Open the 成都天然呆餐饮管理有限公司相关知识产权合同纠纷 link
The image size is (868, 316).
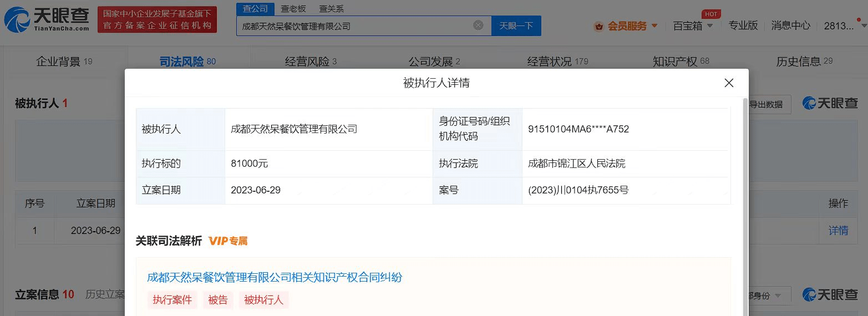point(275,277)
